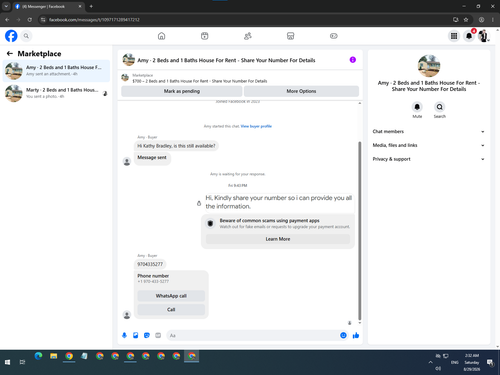This screenshot has height=375, width=500.
Task: Click the Mark as pending button
Action: point(182,91)
